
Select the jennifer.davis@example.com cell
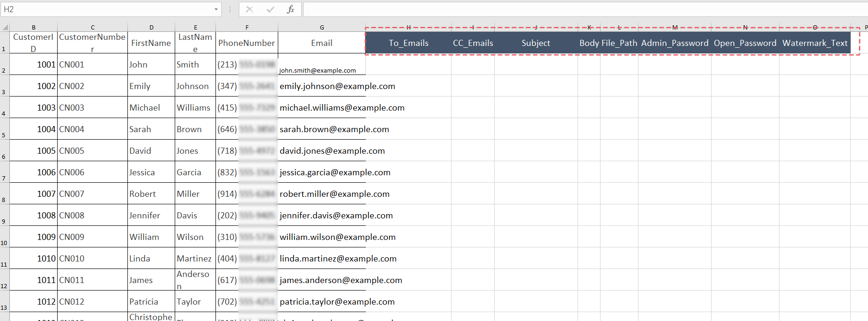pyautogui.click(x=322, y=215)
